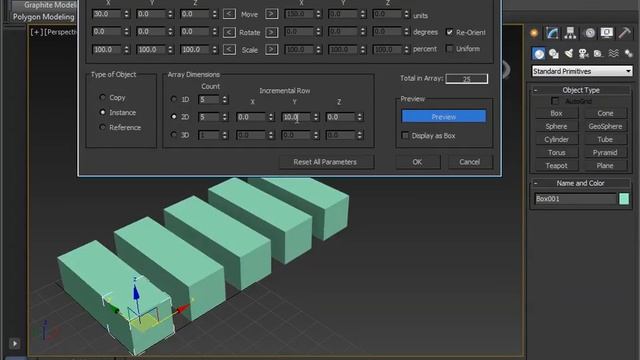Adjust the 1D Count spinner arrows
The width and height of the screenshot is (640, 360).
pos(224,100)
